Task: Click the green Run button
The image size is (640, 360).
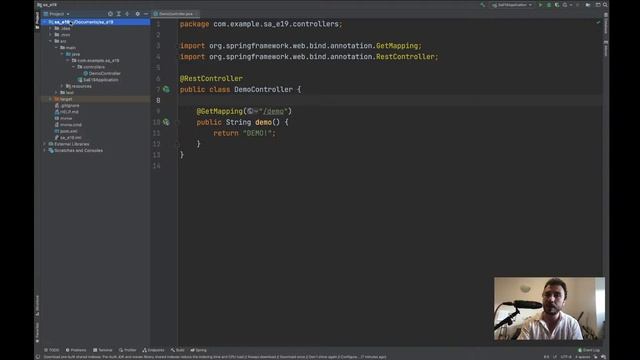Action: 540,5
